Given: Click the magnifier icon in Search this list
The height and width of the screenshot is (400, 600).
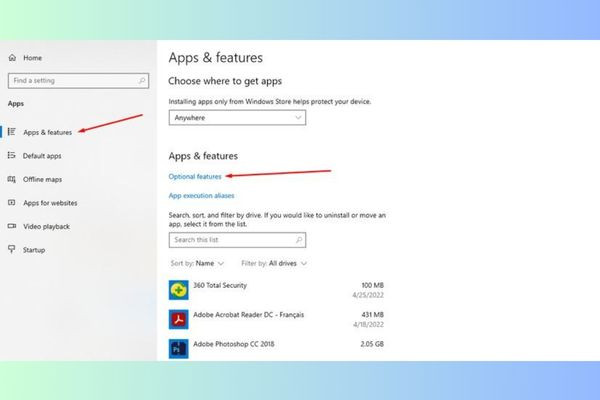Looking at the screenshot, I should point(299,240).
